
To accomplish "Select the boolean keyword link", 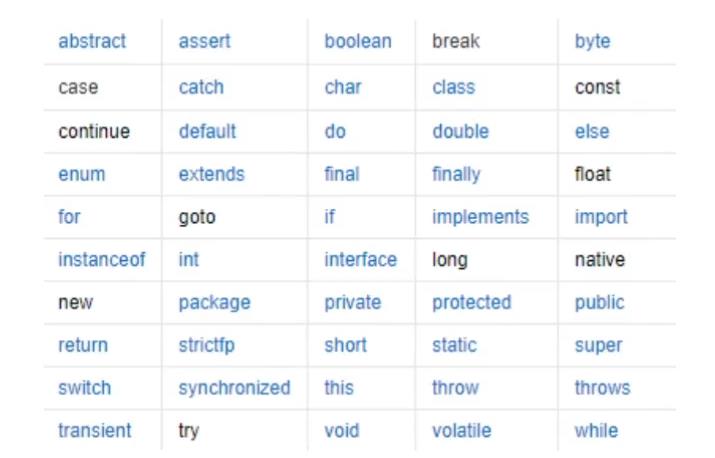I will coord(357,42).
